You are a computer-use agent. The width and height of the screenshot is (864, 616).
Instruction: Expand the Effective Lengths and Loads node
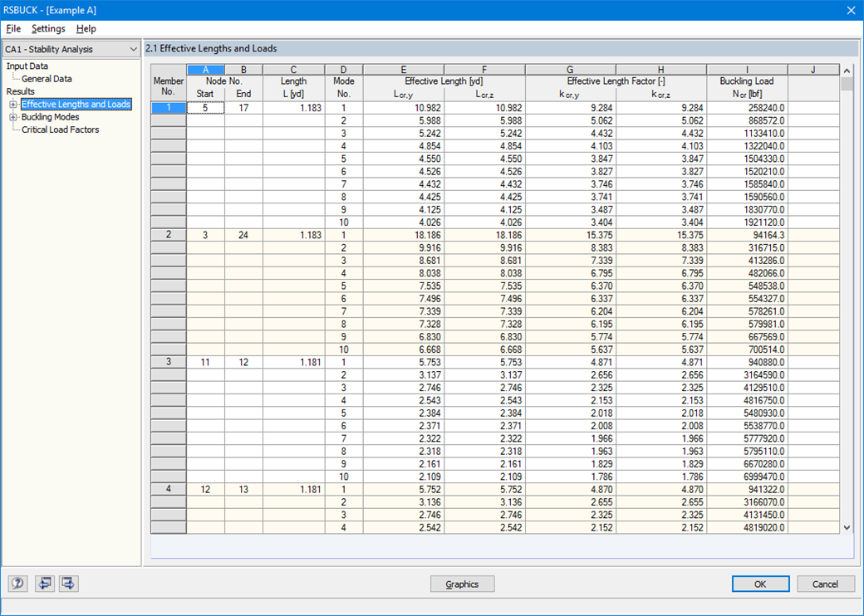click(x=12, y=104)
